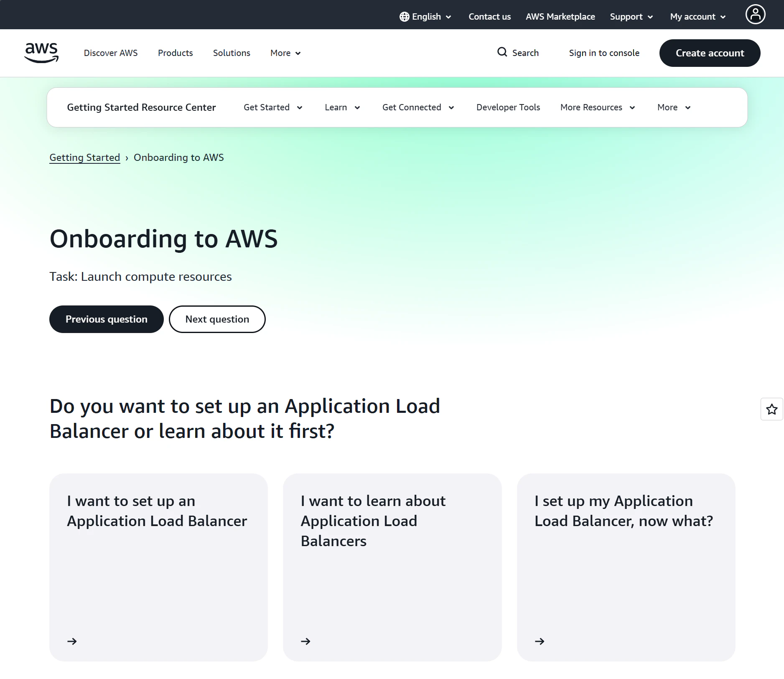Screen dimensions: 784x679
Task: Click the search magnifier icon
Action: coord(502,52)
